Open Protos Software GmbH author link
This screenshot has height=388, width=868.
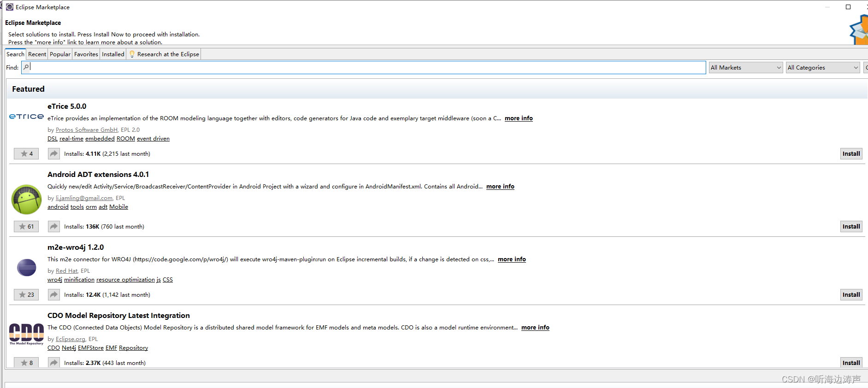(87, 130)
